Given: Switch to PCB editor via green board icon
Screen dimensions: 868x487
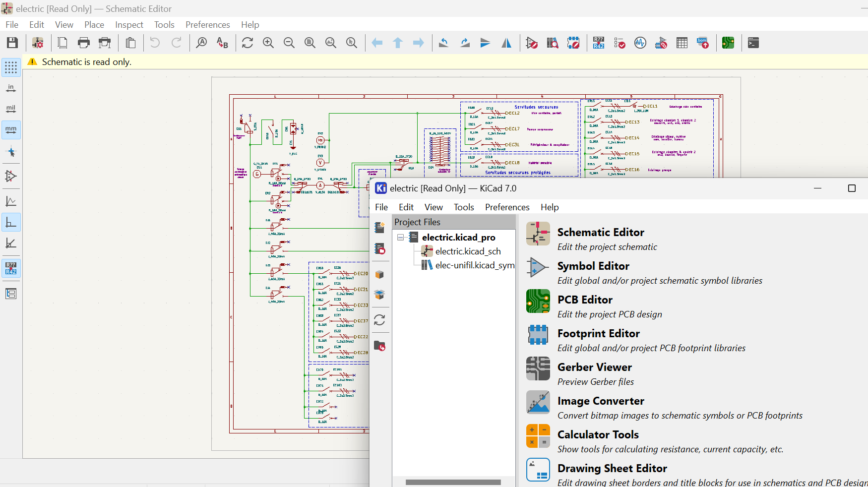Looking at the screenshot, I should (728, 43).
